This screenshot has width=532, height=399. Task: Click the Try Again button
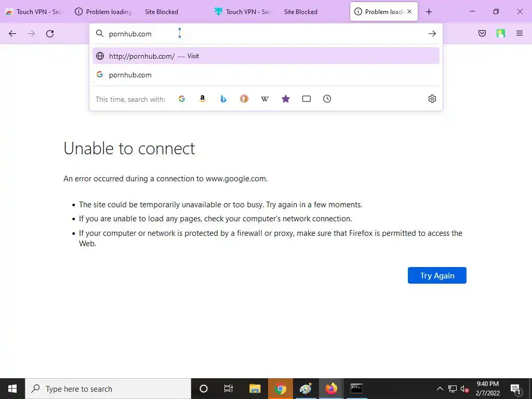[x=437, y=275]
